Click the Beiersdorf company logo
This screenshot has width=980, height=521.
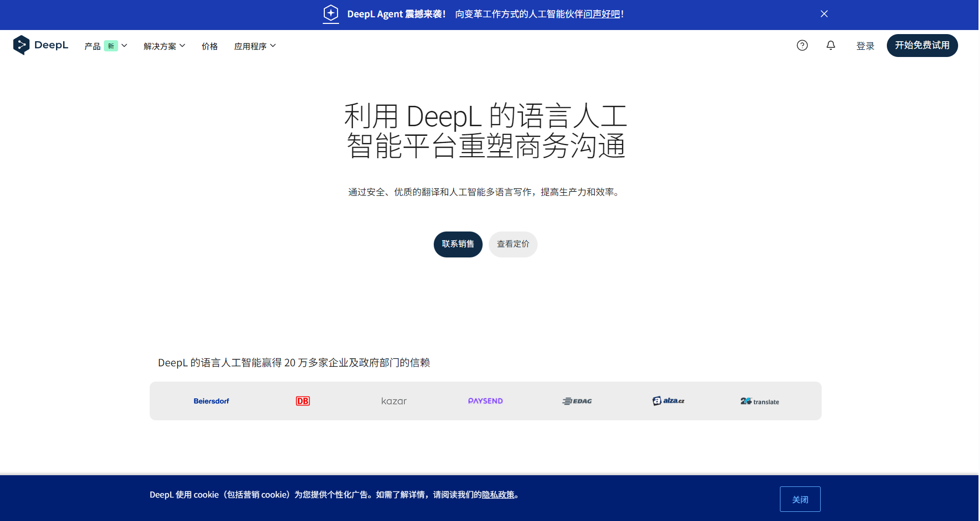[211, 401]
